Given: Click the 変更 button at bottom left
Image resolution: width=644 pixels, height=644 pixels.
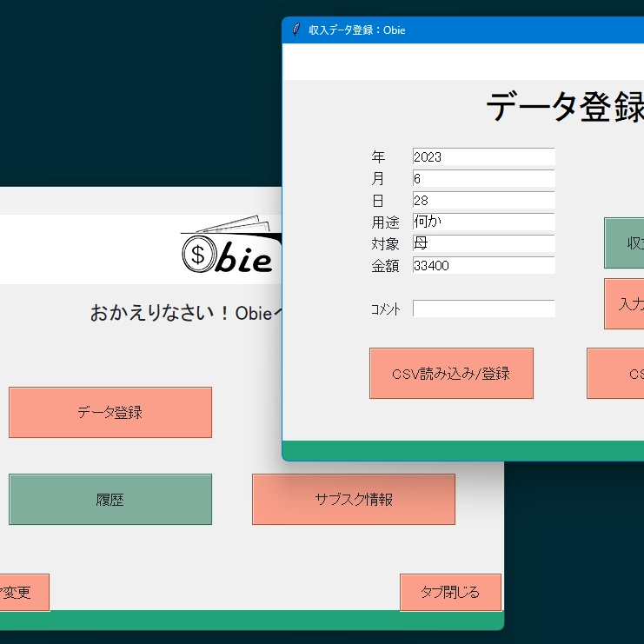Looking at the screenshot, I should click(23, 593).
